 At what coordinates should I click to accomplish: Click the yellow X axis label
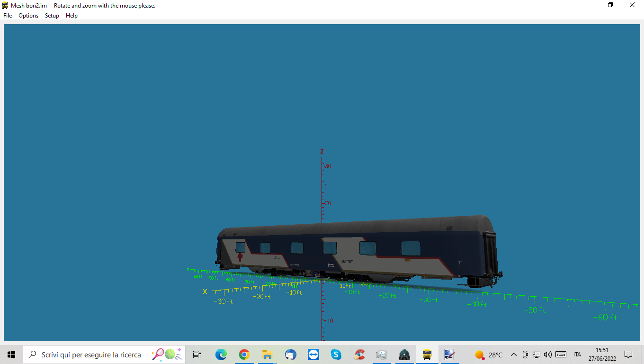pyautogui.click(x=205, y=291)
